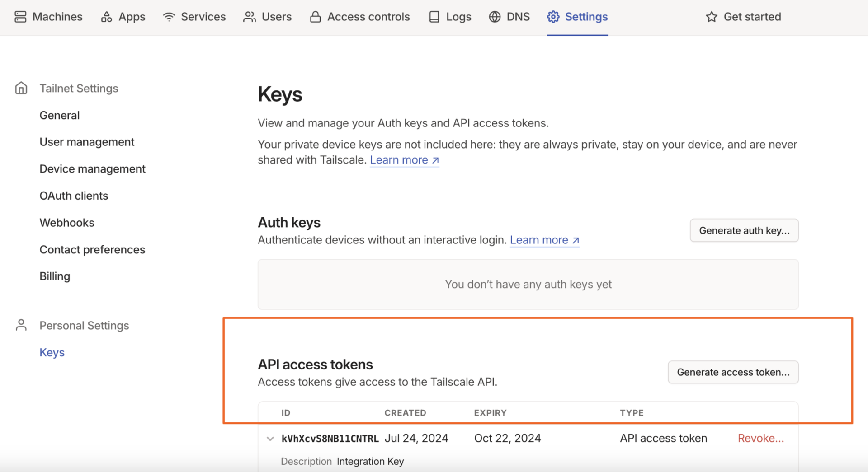Click the Tailnet Settings section label
Viewport: 868px width, 472px height.
point(79,88)
